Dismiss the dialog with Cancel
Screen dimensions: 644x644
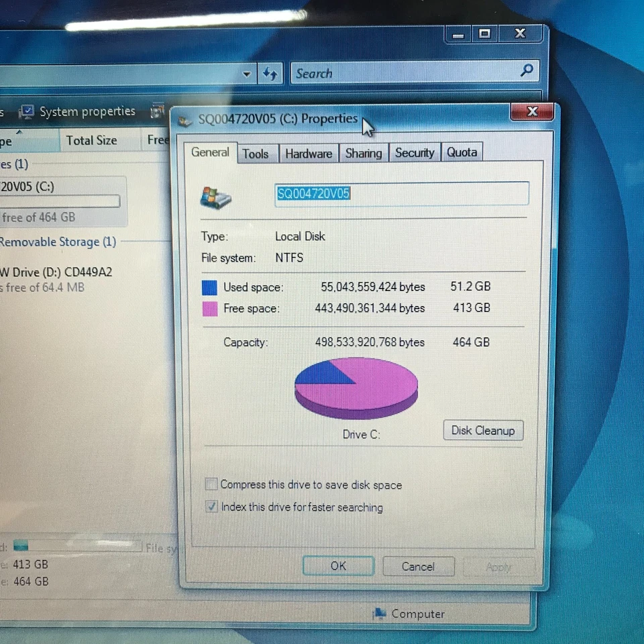pyautogui.click(x=418, y=567)
